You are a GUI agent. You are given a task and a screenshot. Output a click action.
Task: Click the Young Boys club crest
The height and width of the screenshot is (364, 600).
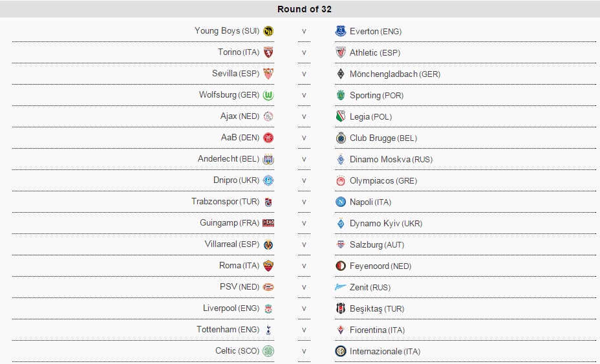[x=268, y=31]
